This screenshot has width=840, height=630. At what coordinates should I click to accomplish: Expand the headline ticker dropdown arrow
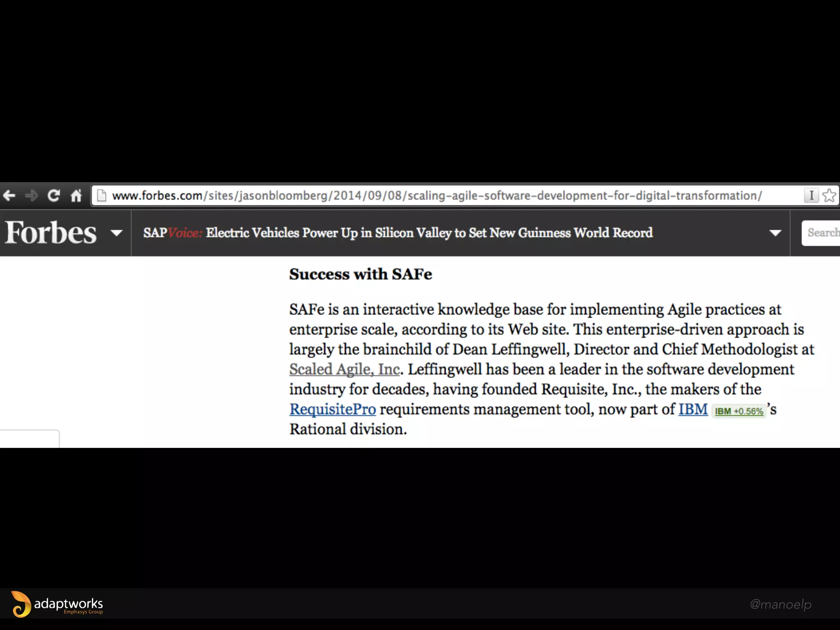(x=775, y=233)
